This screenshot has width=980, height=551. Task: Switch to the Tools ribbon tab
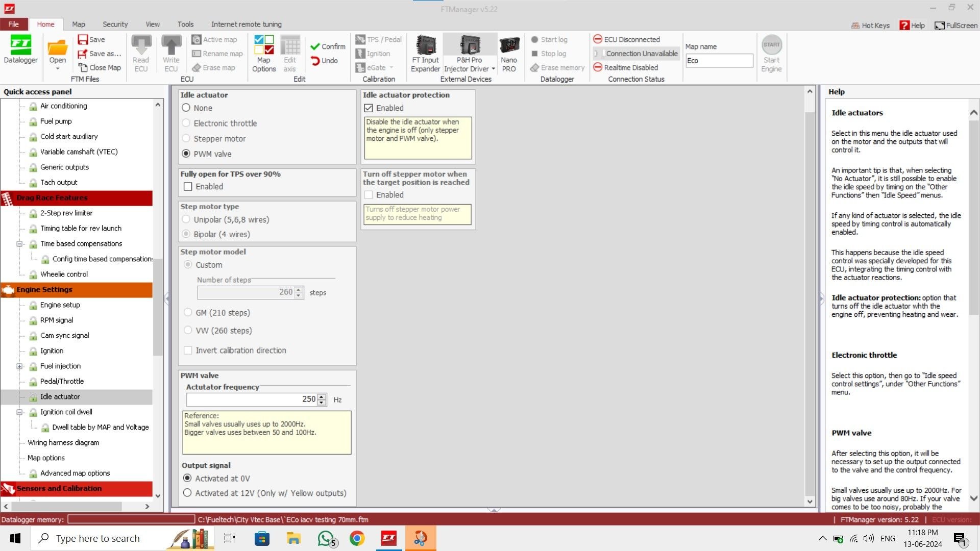click(x=185, y=24)
